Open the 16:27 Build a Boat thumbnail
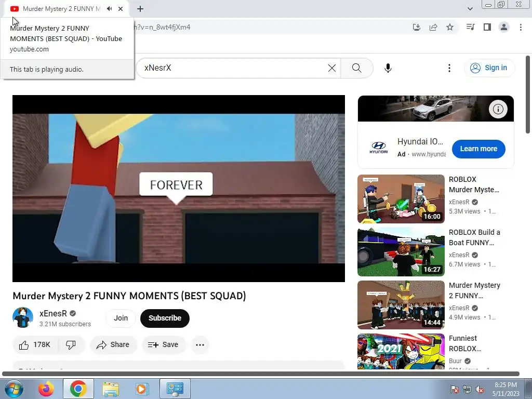The image size is (532, 399). [x=401, y=252]
